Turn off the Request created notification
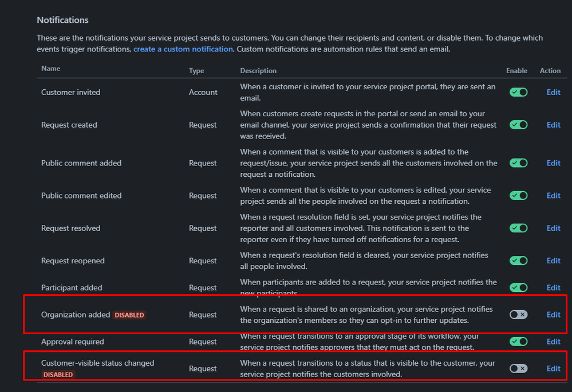Screen dimensions: 572x392 [518, 124]
